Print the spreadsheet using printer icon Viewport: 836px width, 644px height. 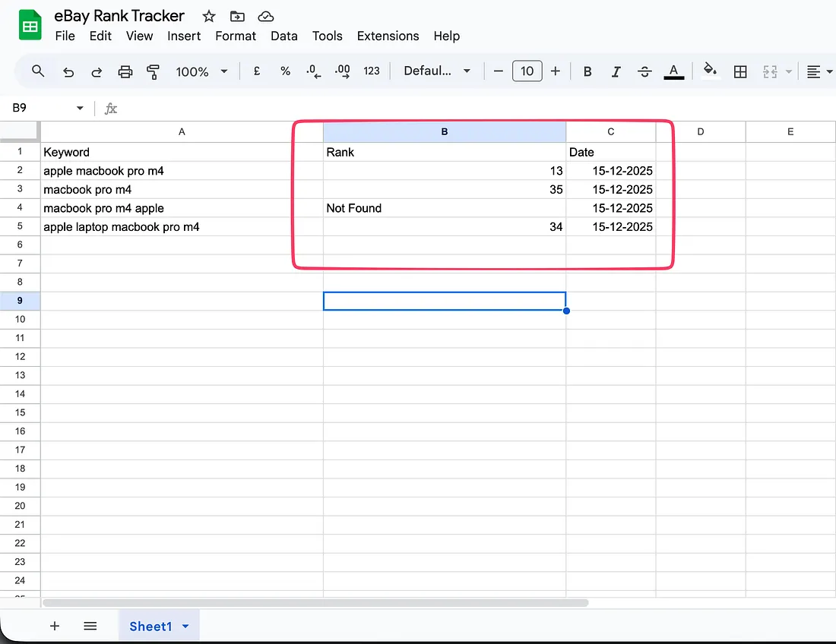[125, 71]
